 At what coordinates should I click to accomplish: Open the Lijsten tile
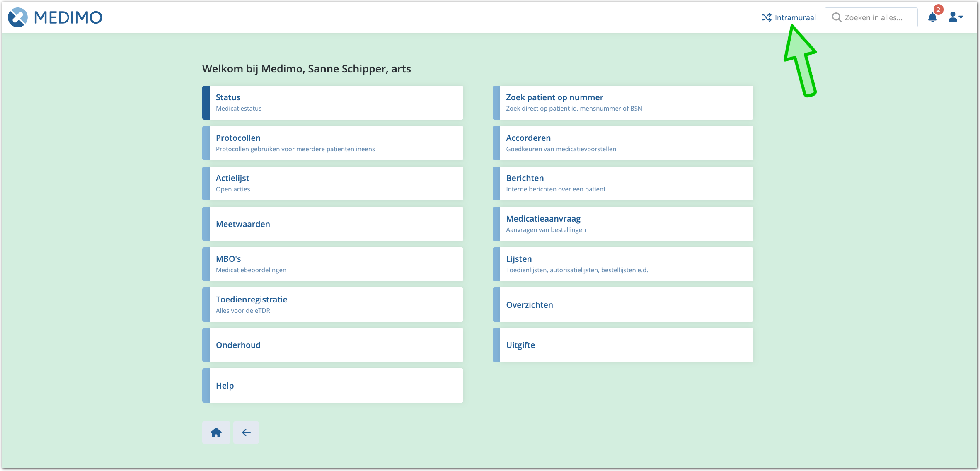click(x=622, y=264)
